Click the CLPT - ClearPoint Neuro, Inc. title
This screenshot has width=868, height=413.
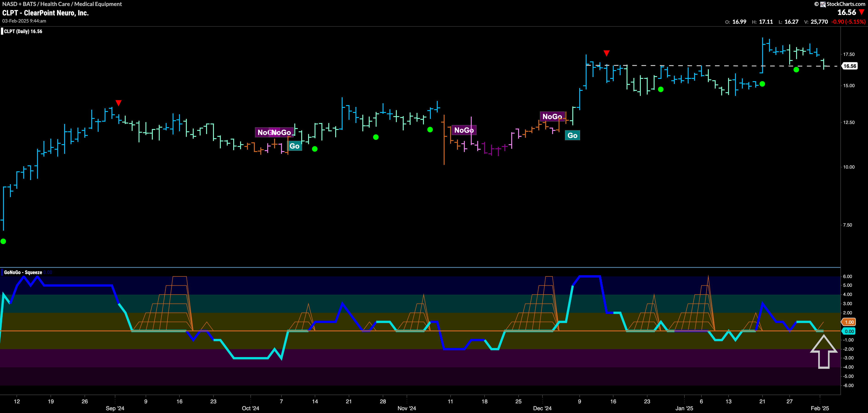pyautogui.click(x=45, y=13)
